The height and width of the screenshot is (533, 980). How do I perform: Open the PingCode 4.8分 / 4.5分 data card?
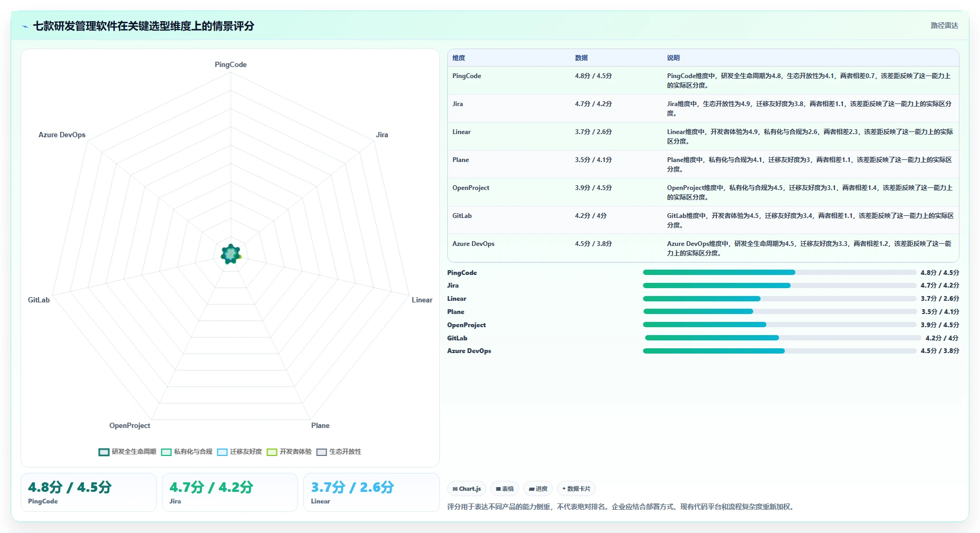[x=89, y=492]
